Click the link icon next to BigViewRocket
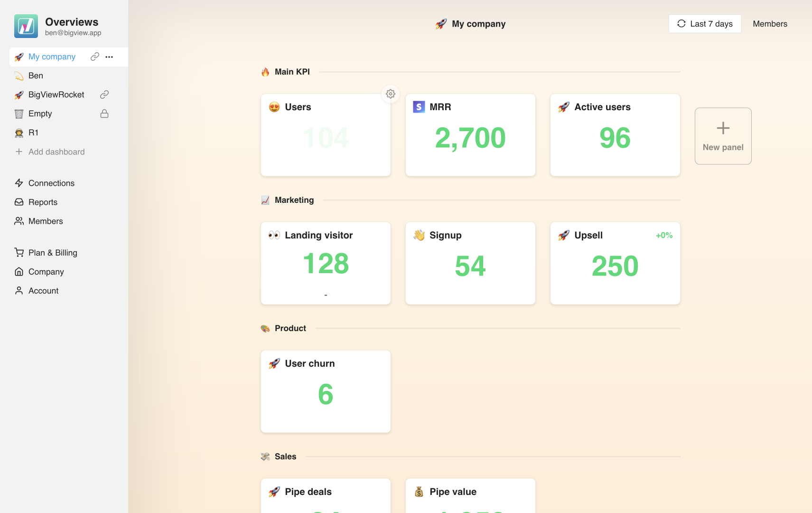The height and width of the screenshot is (513, 812). tap(104, 95)
